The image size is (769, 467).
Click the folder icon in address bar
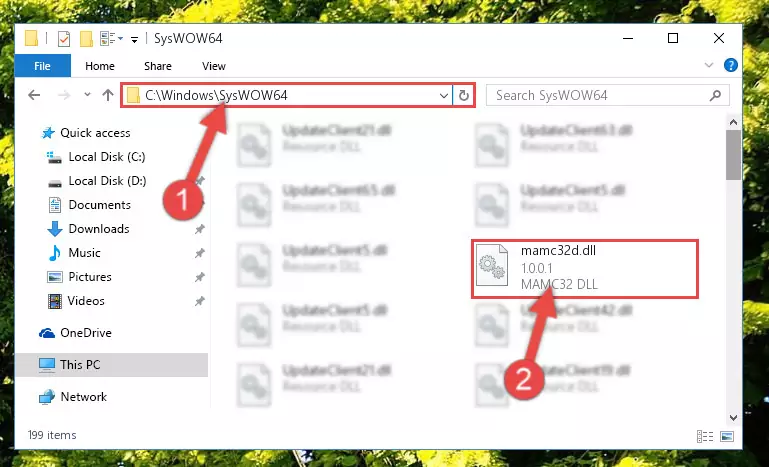tap(133, 95)
